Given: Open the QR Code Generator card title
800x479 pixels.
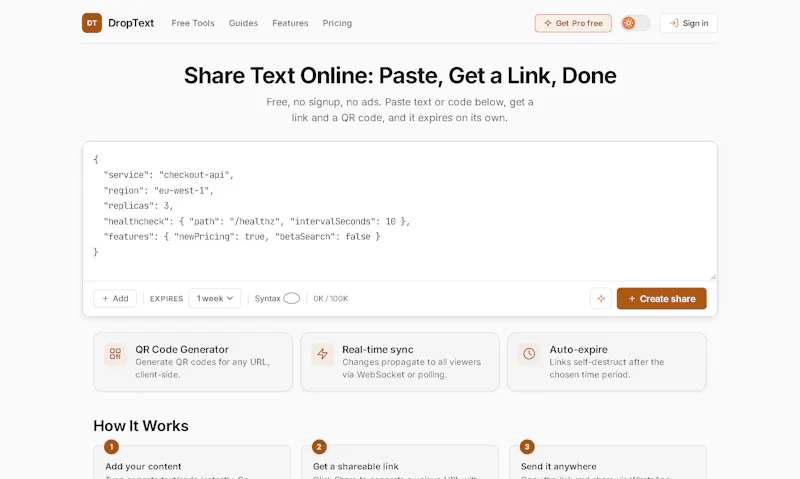Looking at the screenshot, I should 182,349.
